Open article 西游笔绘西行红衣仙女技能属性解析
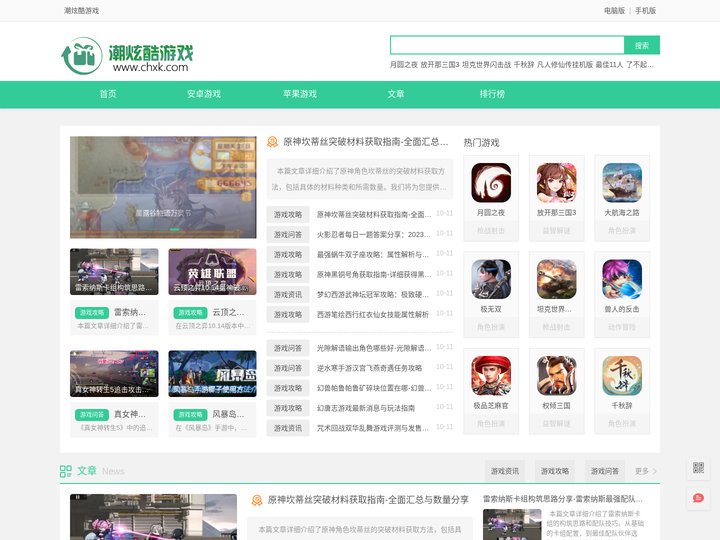This screenshot has height=540, width=720. [x=372, y=315]
